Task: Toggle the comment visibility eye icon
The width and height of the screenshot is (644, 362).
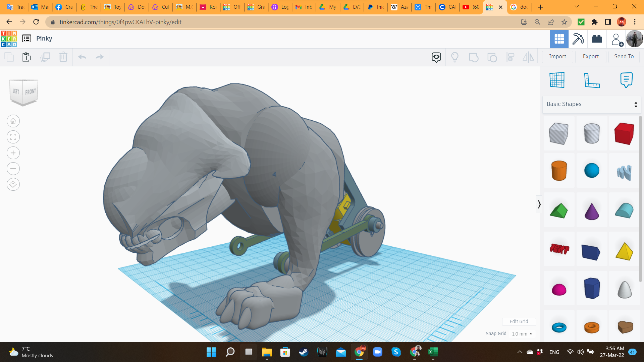Action: click(436, 57)
